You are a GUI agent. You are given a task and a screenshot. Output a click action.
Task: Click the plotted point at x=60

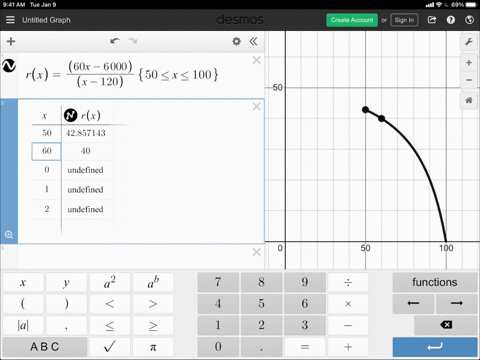(382, 118)
